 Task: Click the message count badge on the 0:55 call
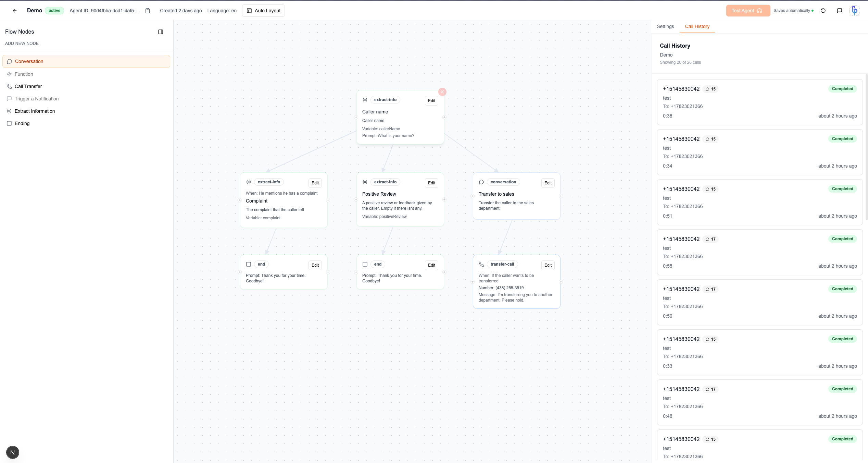pos(710,239)
